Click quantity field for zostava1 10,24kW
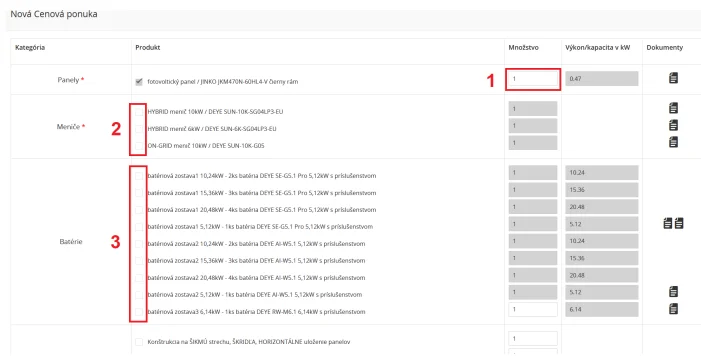The width and height of the screenshot is (701, 361). [x=533, y=173]
